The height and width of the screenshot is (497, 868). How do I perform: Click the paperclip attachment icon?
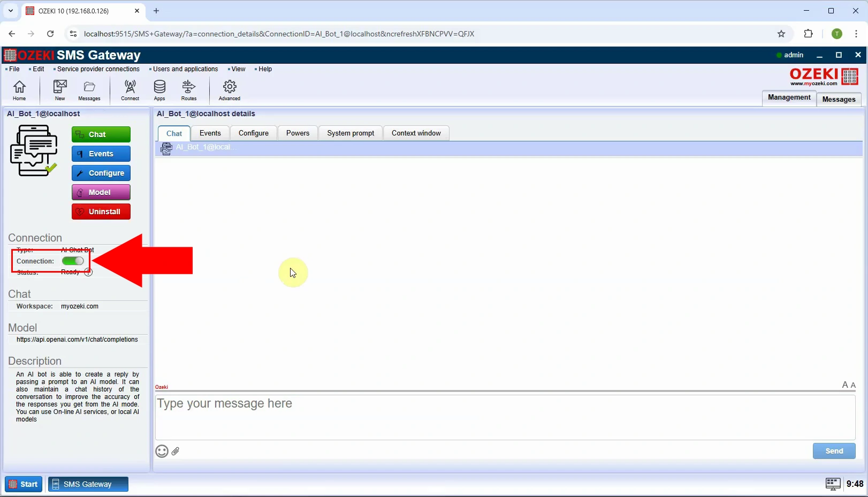(x=176, y=451)
